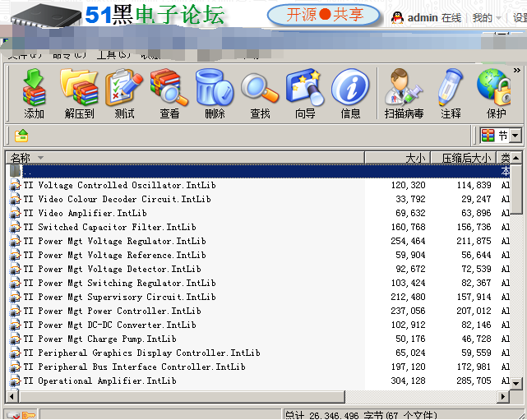527x420 pixels.
Task: Sort by 压缩后大小 column header
Action: (464, 158)
